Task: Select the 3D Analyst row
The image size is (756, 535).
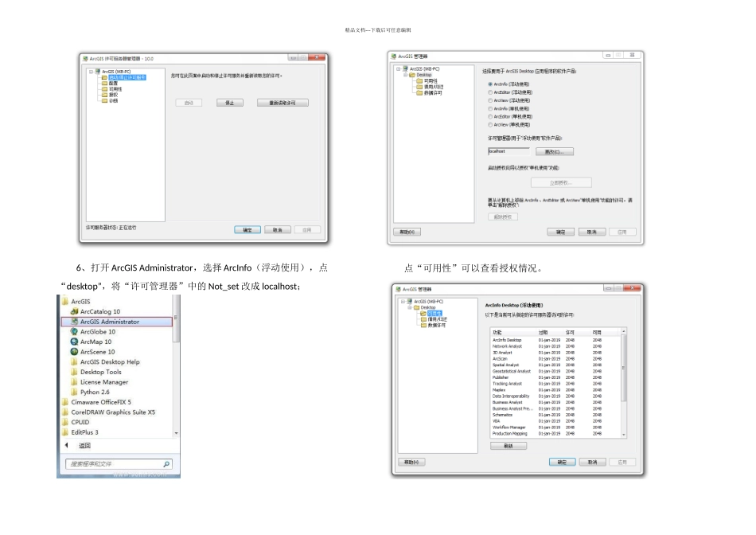Action: pos(556,353)
